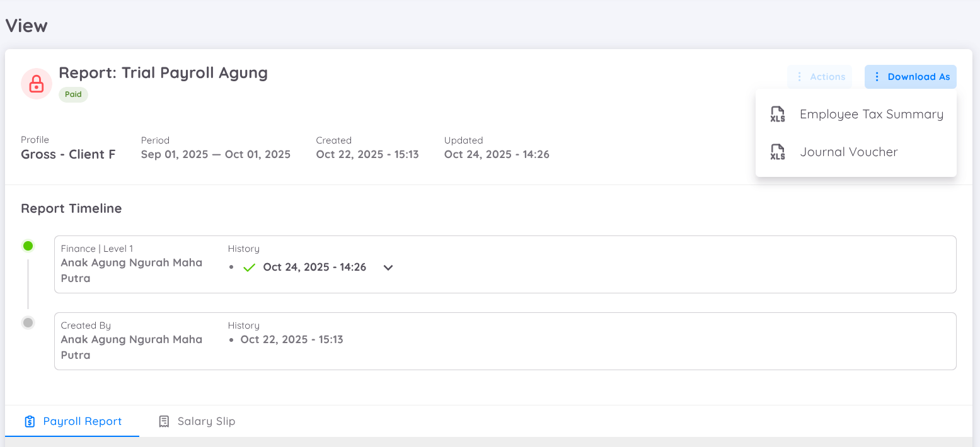Click the gray Created By timeline dot

click(28, 323)
